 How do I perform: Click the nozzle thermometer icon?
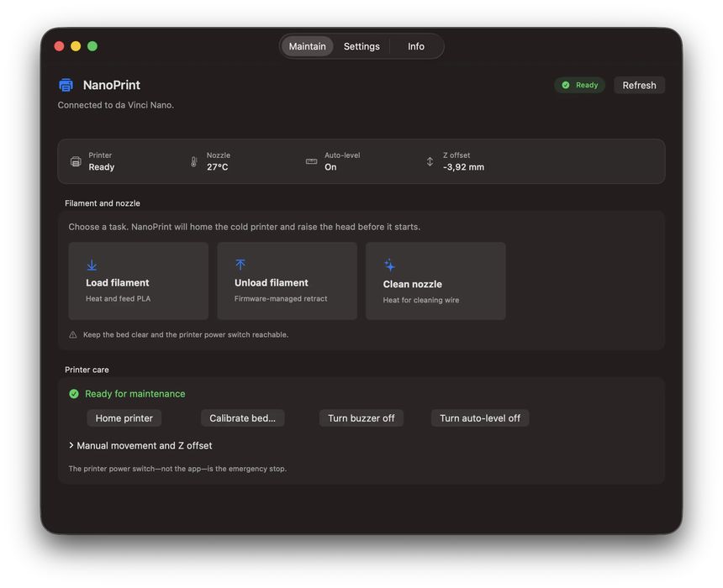(193, 162)
